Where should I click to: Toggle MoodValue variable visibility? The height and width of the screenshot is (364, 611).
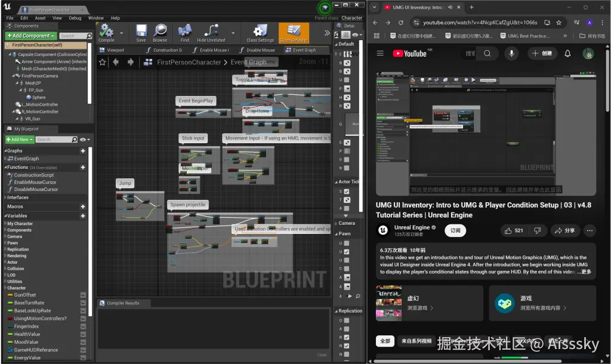(x=83, y=342)
